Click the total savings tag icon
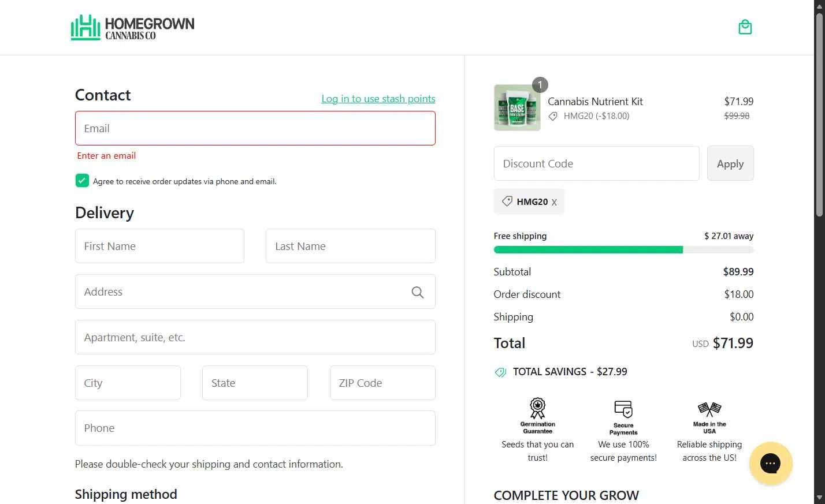 coord(500,372)
